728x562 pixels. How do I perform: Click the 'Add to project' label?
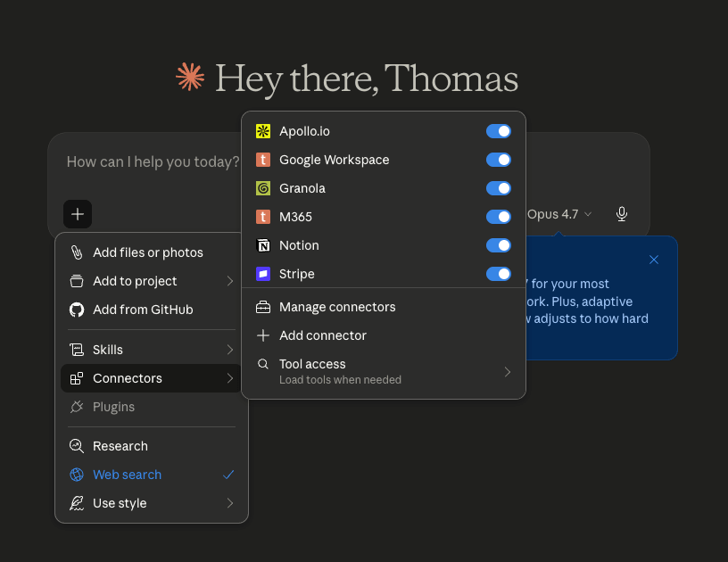[x=135, y=281]
